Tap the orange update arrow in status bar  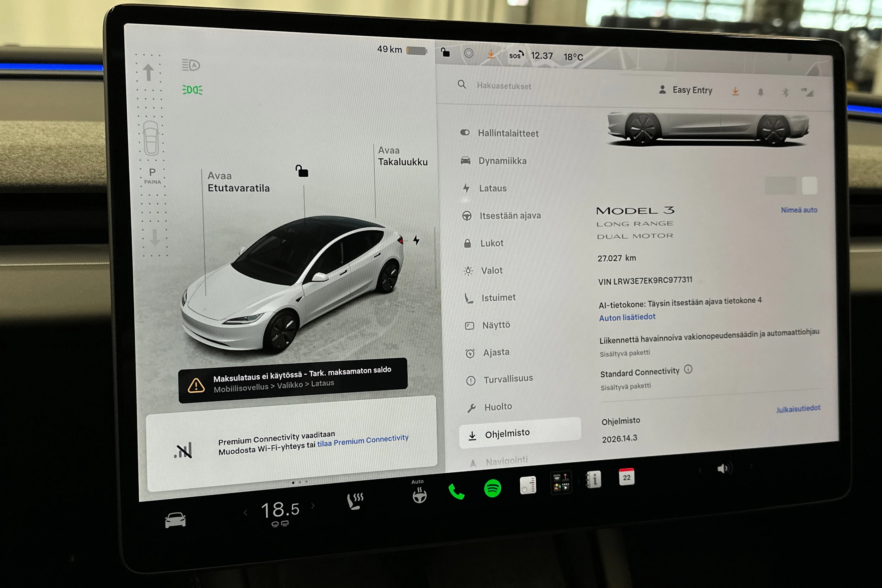(x=491, y=54)
